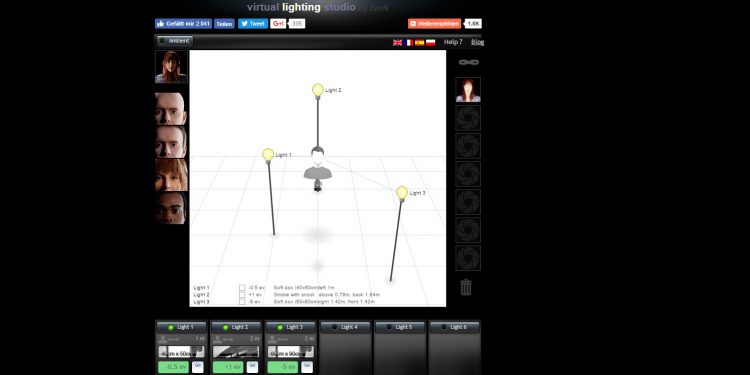Switch language to English with the UK flag
The height and width of the screenshot is (375, 750).
[x=397, y=43]
